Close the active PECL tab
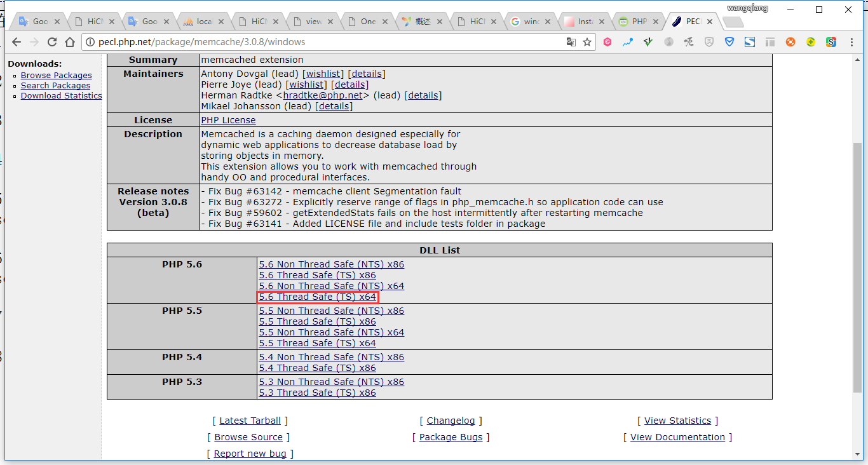This screenshot has height=465, width=868. pos(710,22)
